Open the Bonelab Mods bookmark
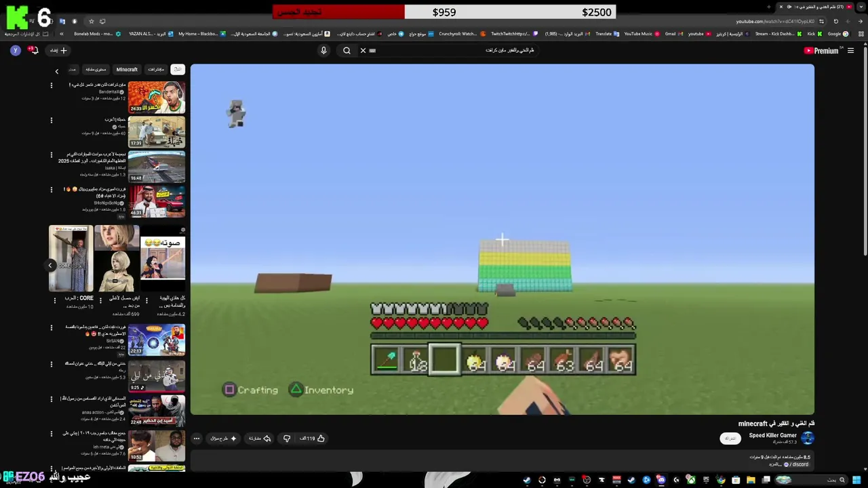868x488 pixels. 97,34
